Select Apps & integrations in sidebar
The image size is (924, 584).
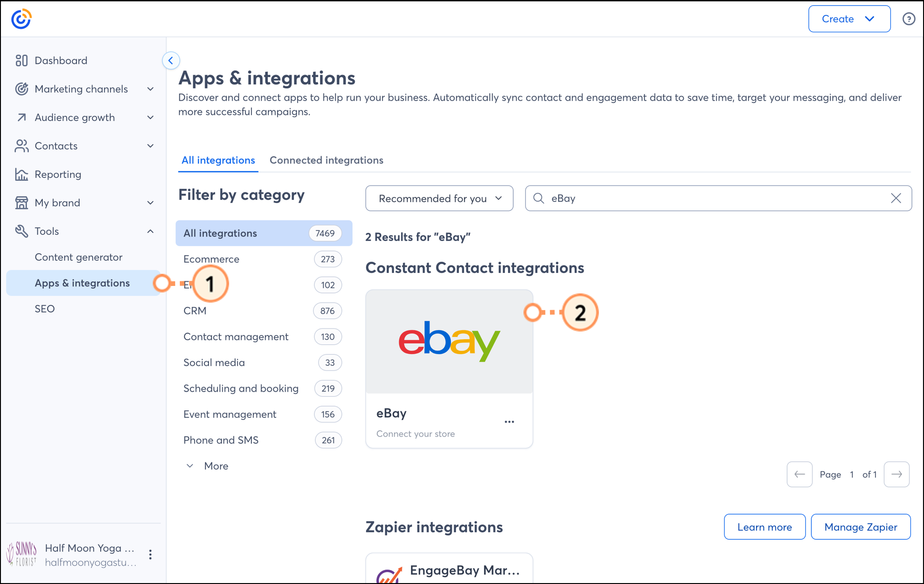pos(83,283)
